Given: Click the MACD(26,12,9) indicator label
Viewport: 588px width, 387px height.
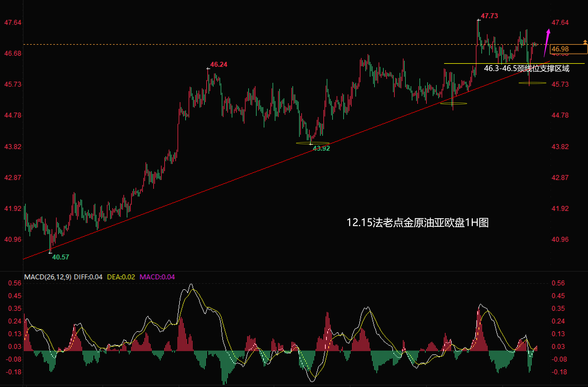Looking at the screenshot, I should 48,277.
